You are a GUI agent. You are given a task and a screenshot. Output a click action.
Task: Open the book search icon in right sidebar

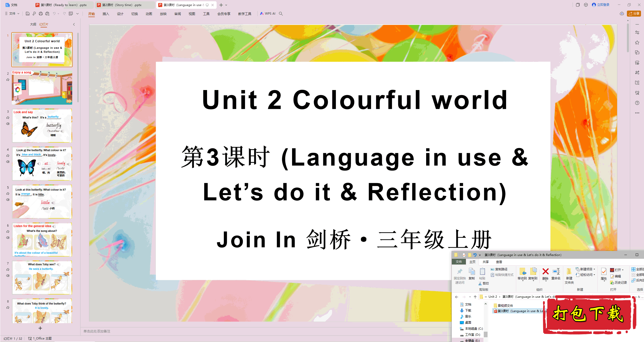click(637, 83)
